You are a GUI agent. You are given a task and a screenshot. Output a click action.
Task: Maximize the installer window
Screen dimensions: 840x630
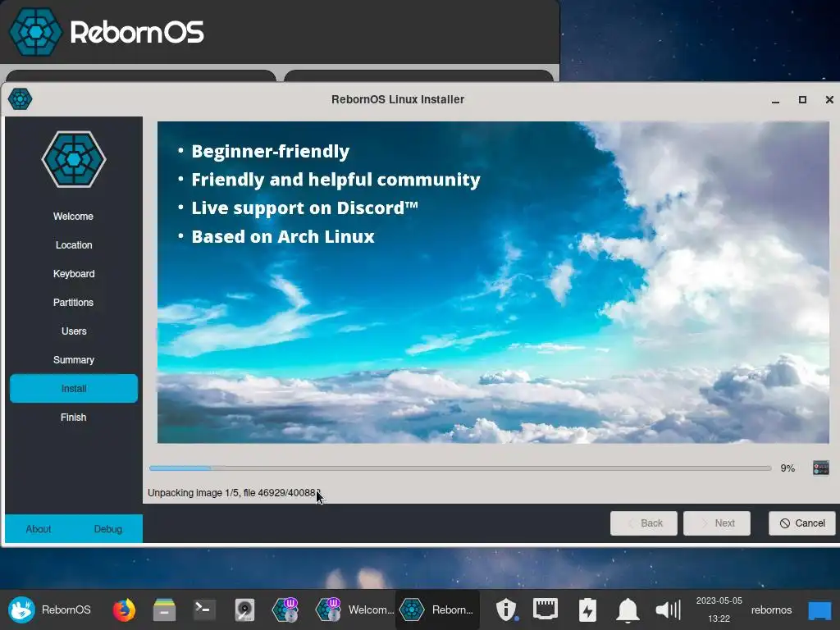pos(802,99)
